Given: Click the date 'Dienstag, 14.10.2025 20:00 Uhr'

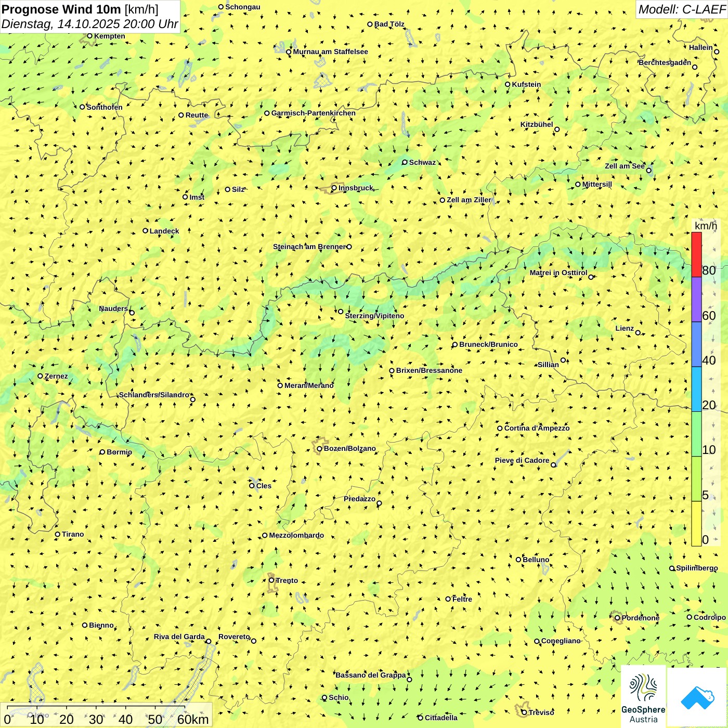Looking at the screenshot, I should [89, 24].
